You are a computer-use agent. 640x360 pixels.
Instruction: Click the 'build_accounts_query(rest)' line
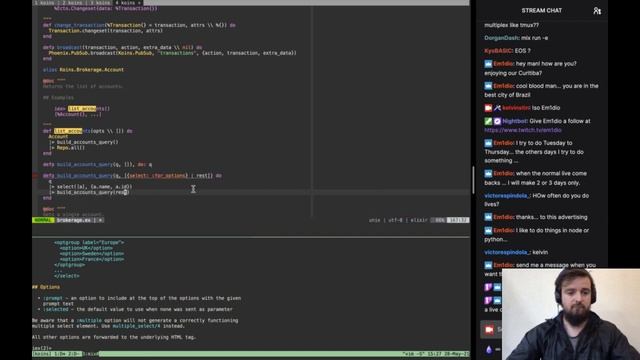(89, 192)
